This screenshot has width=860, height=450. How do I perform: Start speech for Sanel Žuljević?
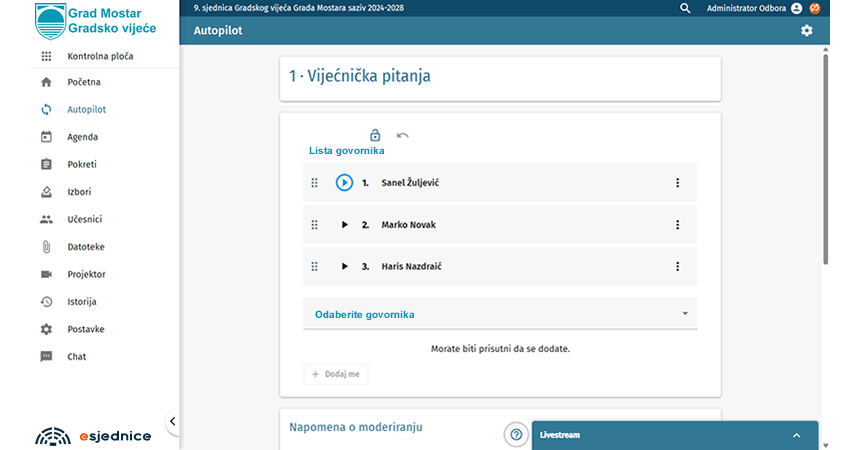(344, 183)
